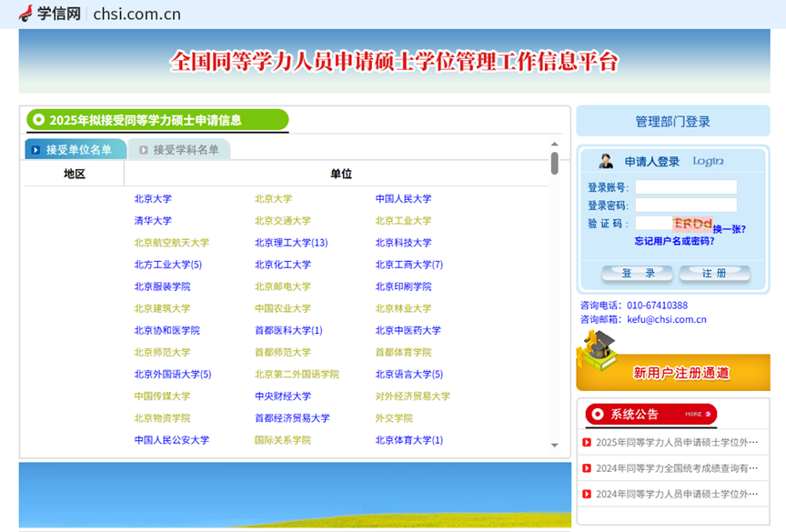Screen dimensions: 786x532
Task: Click the arrow icon on the 接受学科名单 tab
Action: coord(144,150)
